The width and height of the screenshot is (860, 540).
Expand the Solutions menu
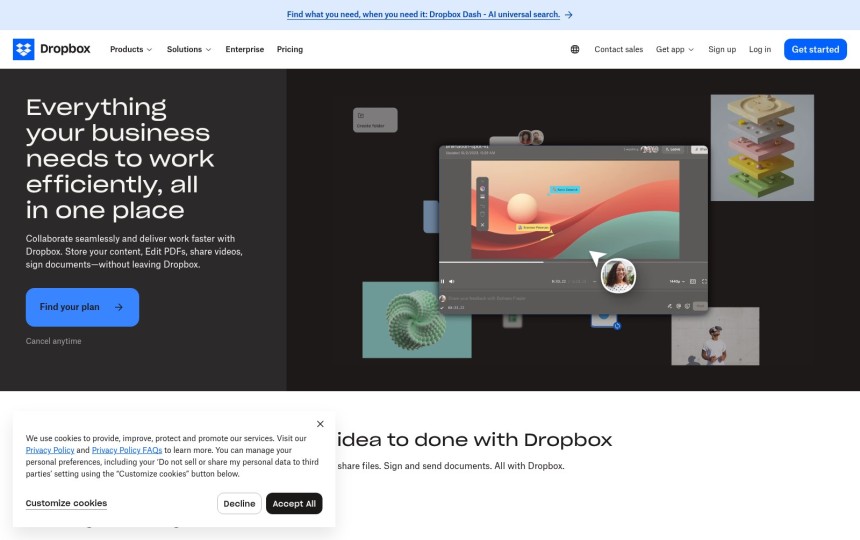click(x=189, y=49)
